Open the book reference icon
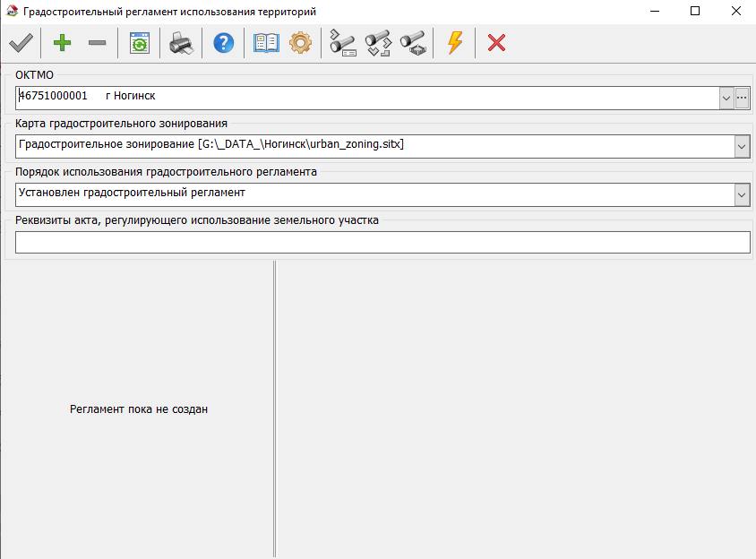 click(x=266, y=43)
